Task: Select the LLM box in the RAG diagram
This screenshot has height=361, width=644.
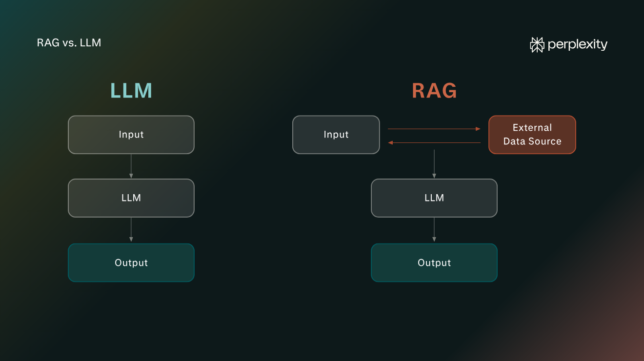Action: tap(434, 198)
